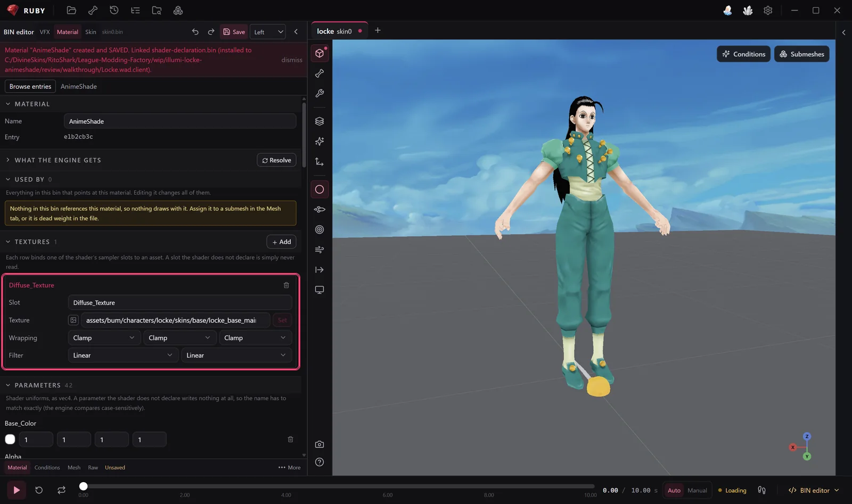
Task: Take a viewport screenshot with the camera icon
Action: click(319, 444)
